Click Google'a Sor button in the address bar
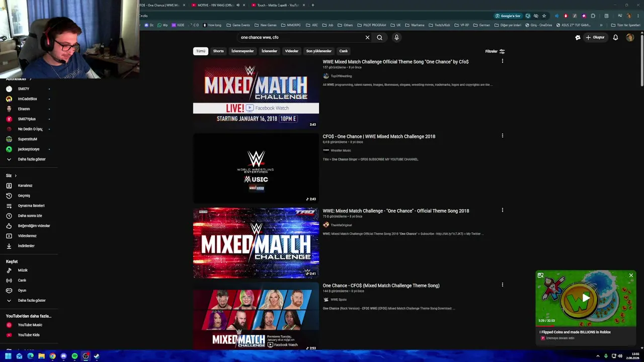Image resolution: width=644 pixels, height=362 pixels. [x=508, y=16]
